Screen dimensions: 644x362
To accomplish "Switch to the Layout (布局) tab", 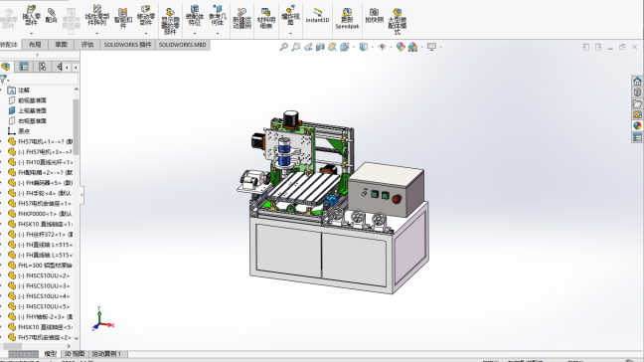I will pos(35,45).
